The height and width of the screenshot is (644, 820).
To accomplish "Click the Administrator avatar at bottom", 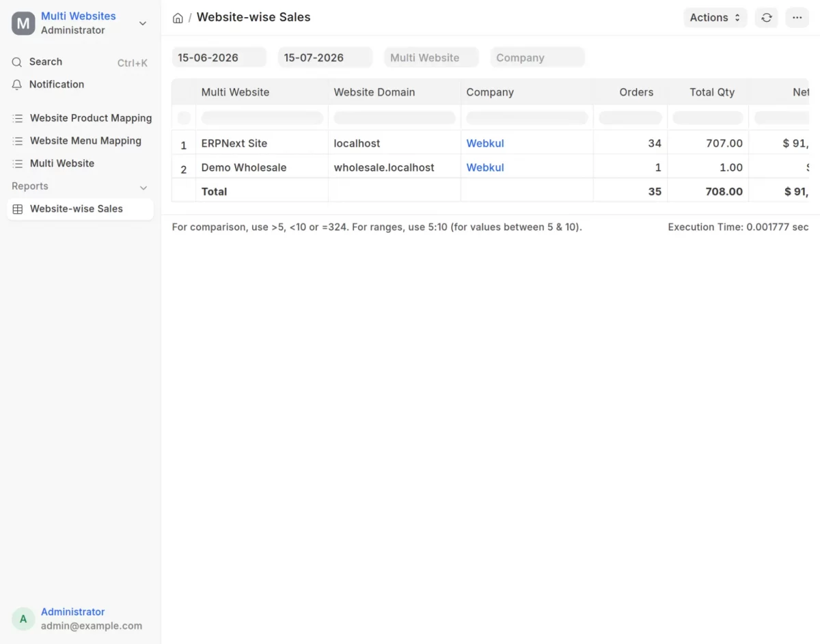I will click(x=23, y=619).
